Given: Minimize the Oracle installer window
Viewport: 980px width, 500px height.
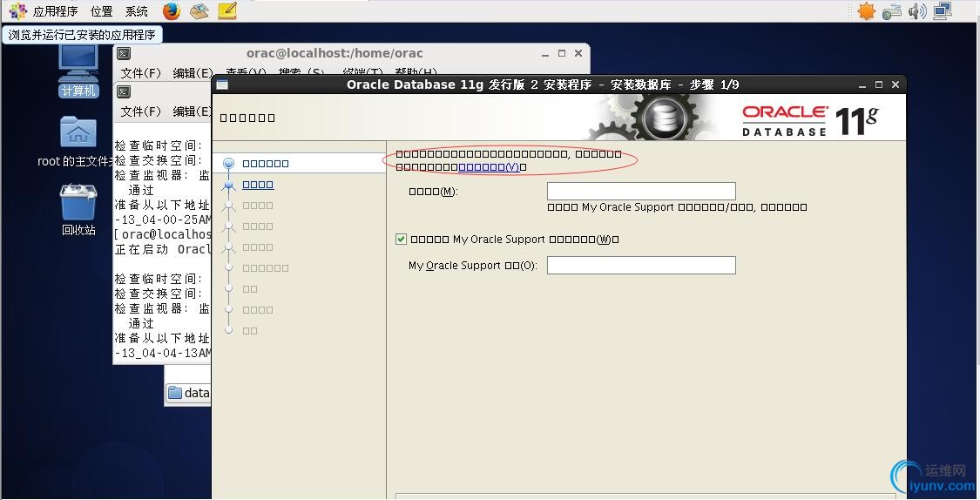Looking at the screenshot, I should point(862,85).
